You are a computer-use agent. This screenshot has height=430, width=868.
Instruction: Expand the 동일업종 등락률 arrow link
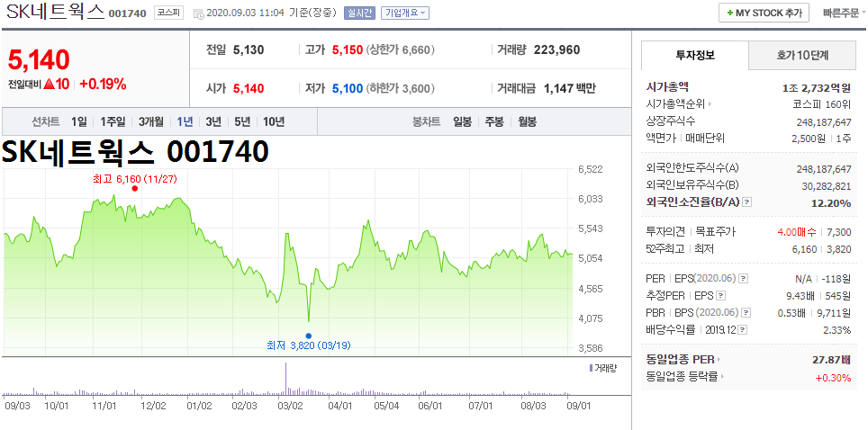[x=721, y=378]
